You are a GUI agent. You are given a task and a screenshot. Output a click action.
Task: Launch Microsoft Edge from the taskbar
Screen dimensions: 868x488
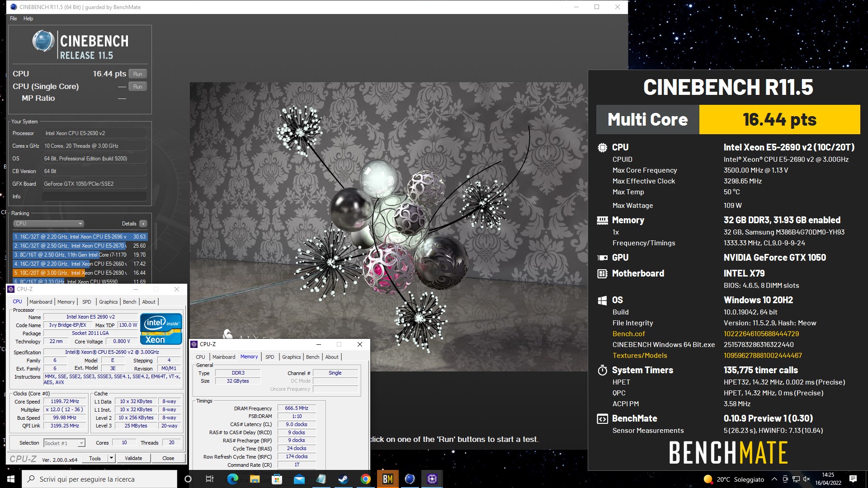click(232, 479)
